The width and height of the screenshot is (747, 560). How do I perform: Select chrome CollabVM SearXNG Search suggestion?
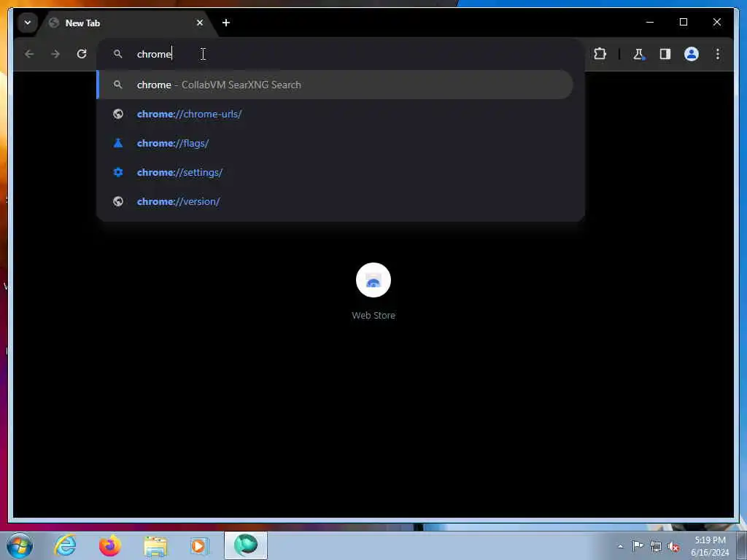336,85
